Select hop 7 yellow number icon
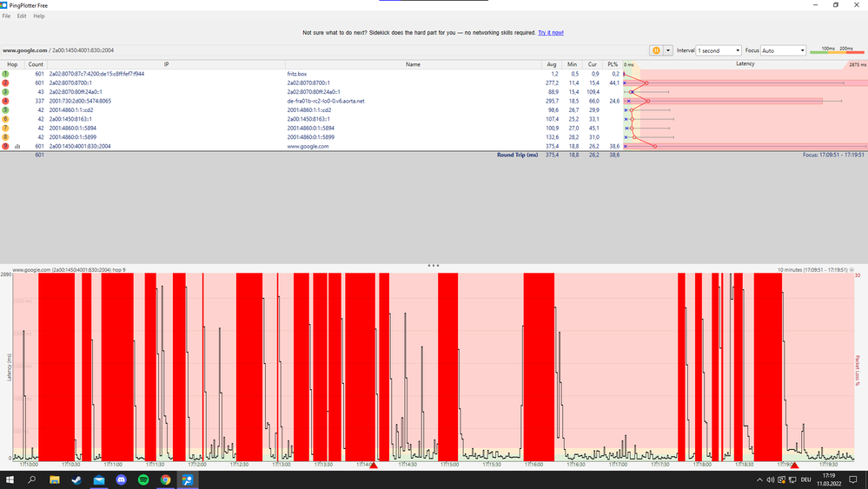 click(x=5, y=129)
